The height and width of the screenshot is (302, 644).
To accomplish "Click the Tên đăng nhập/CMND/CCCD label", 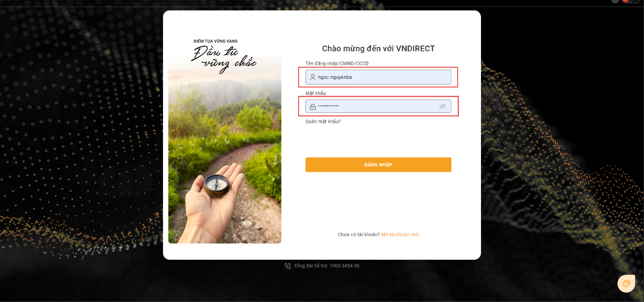I will coord(337,63).
